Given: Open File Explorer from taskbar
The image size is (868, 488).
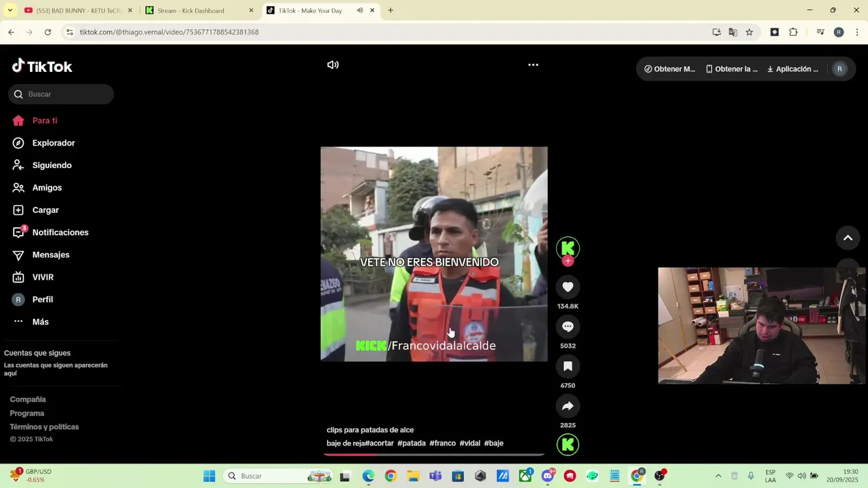Looking at the screenshot, I should pos(413,476).
